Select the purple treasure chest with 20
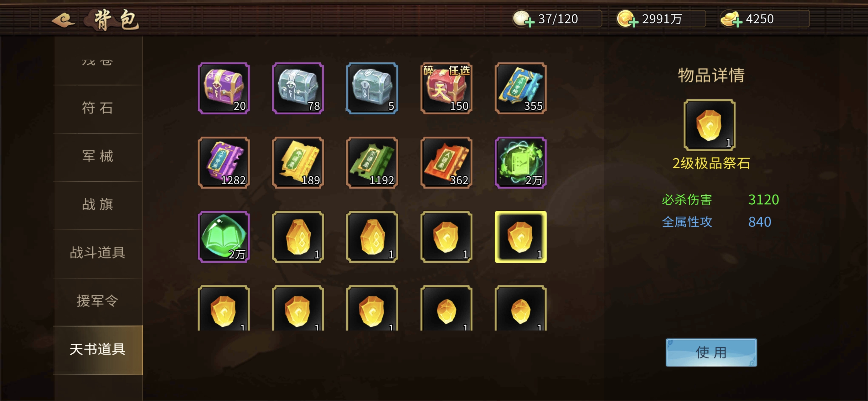This screenshot has height=401, width=868. point(224,88)
